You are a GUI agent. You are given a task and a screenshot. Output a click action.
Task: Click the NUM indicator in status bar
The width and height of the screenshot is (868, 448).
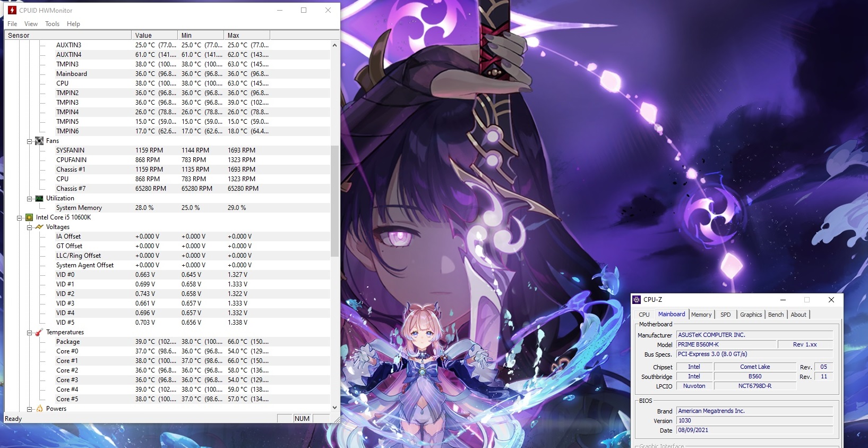click(302, 419)
